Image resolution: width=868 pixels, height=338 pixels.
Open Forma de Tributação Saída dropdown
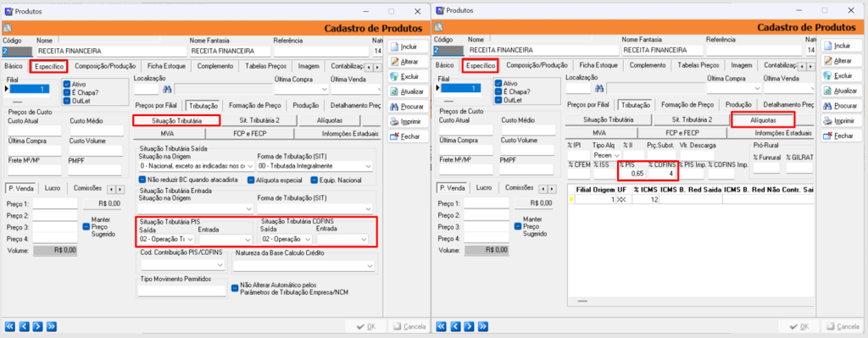pyautogui.click(x=369, y=166)
